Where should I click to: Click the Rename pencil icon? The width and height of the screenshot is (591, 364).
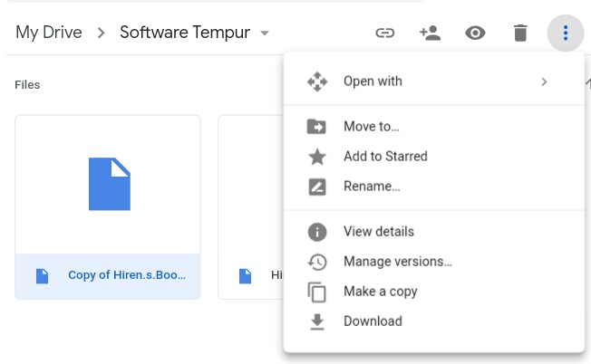pyautogui.click(x=317, y=187)
